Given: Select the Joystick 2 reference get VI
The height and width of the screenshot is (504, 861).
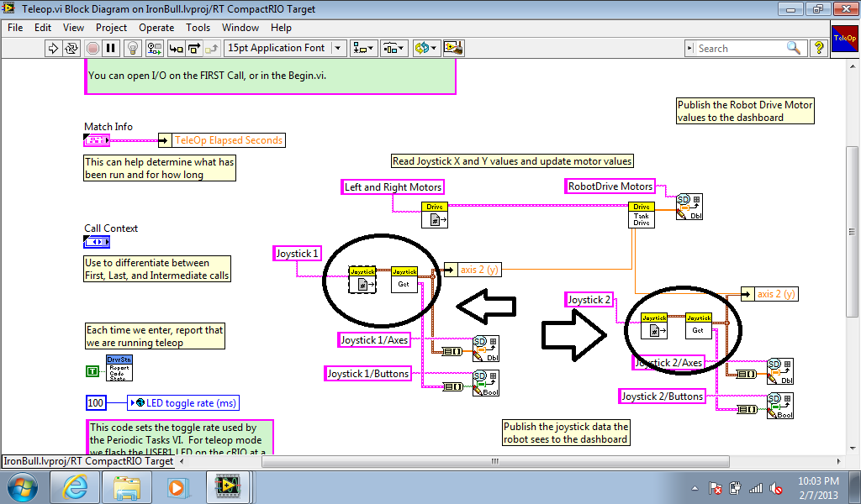Looking at the screenshot, I should 654,326.
